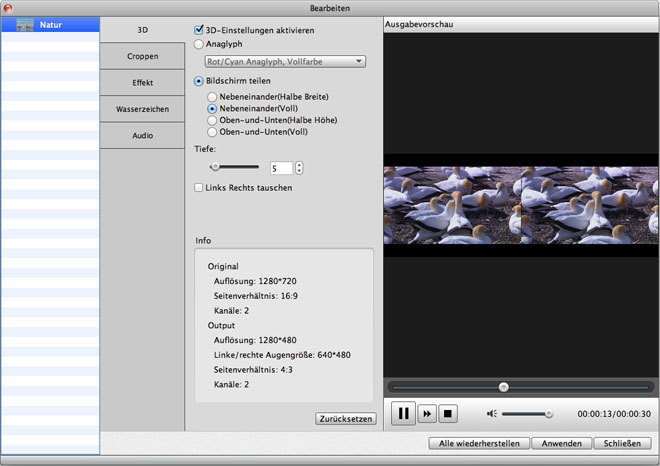The height and width of the screenshot is (466, 660).
Task: Select Bildschirm teilen radio button
Action: [x=199, y=81]
